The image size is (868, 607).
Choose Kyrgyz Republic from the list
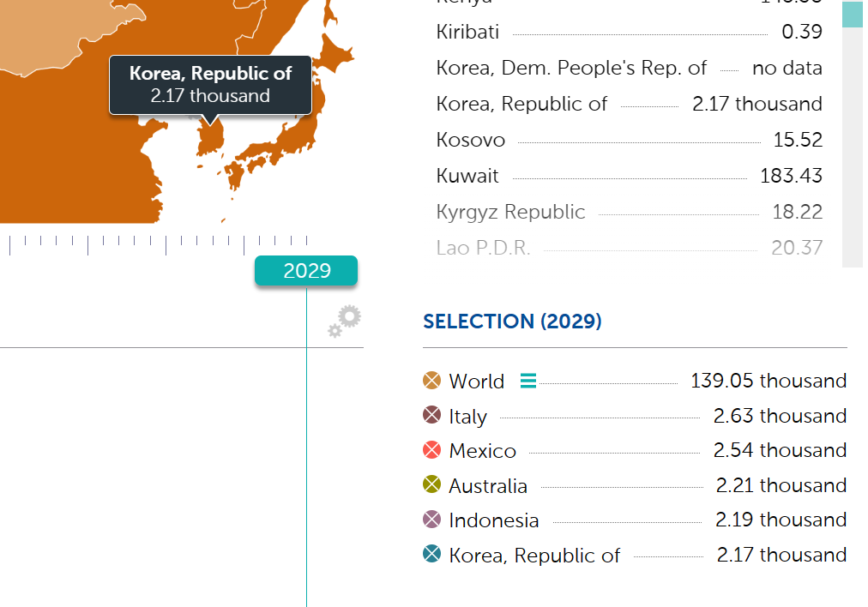pyautogui.click(x=510, y=212)
